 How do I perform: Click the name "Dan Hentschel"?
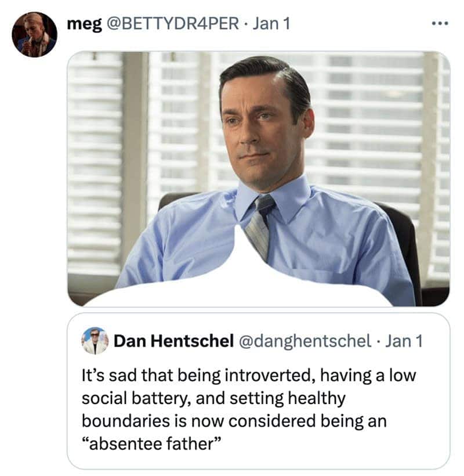172,341
